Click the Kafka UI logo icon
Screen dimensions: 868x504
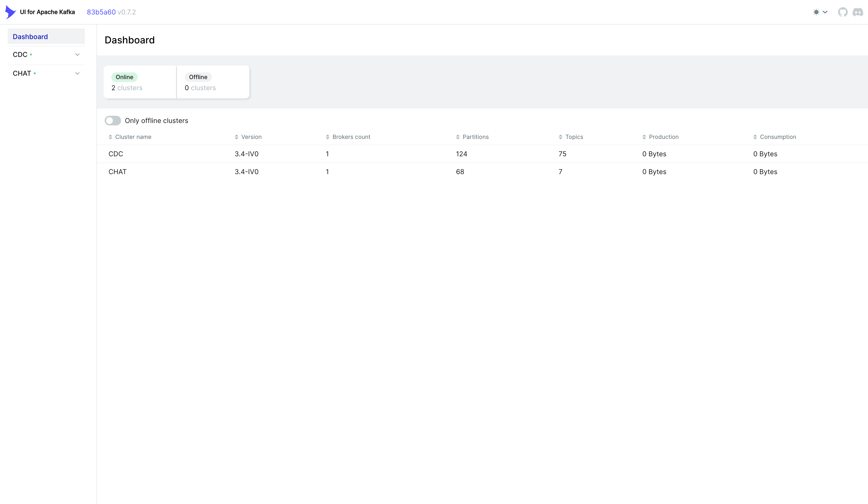10,12
